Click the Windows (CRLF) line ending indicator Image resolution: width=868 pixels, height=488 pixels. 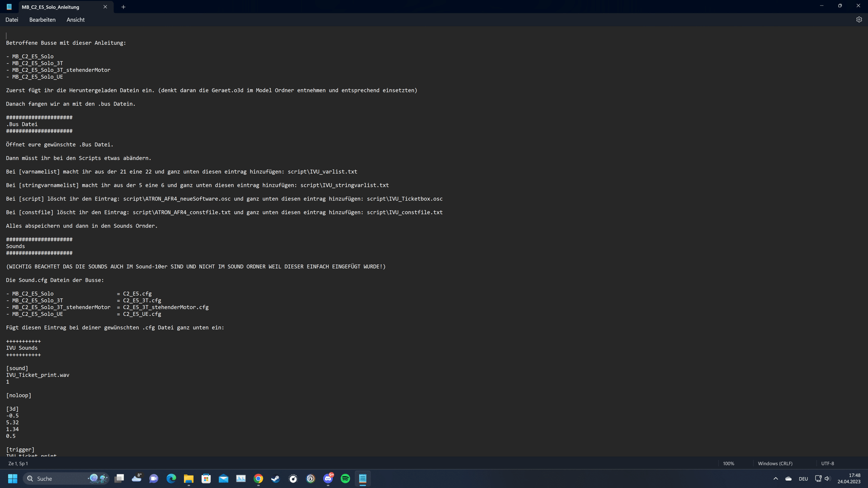click(775, 464)
